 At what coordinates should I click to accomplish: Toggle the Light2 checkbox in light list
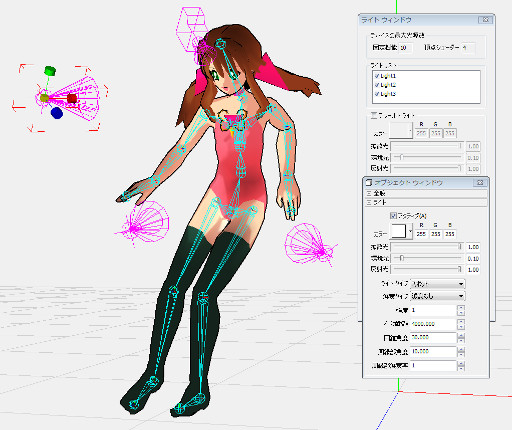pyautogui.click(x=377, y=85)
